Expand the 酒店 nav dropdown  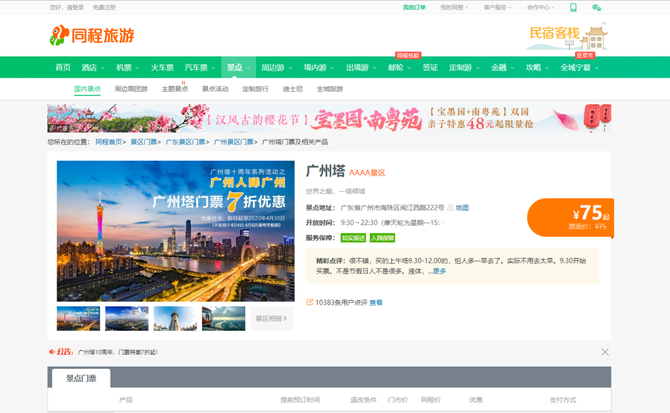point(103,68)
